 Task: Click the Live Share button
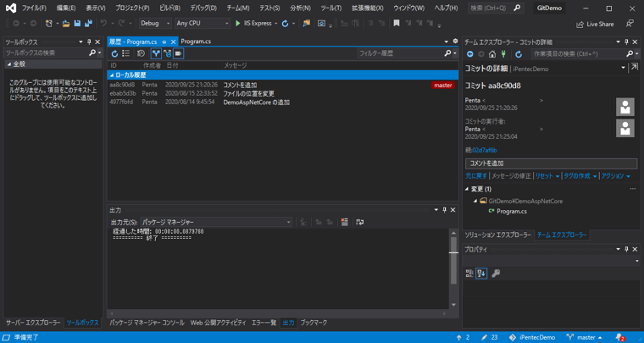pyautogui.click(x=595, y=25)
